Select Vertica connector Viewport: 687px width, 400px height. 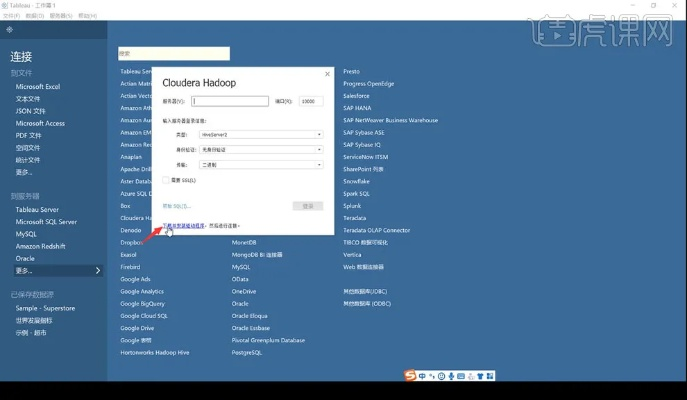352,255
